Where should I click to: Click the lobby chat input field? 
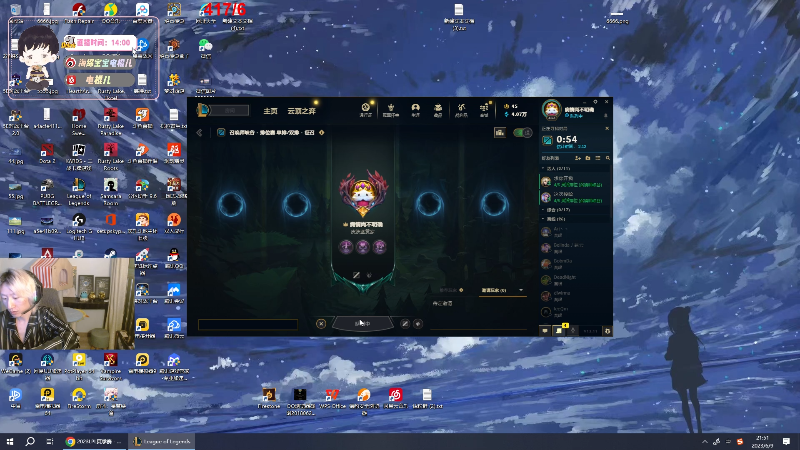tap(248, 324)
